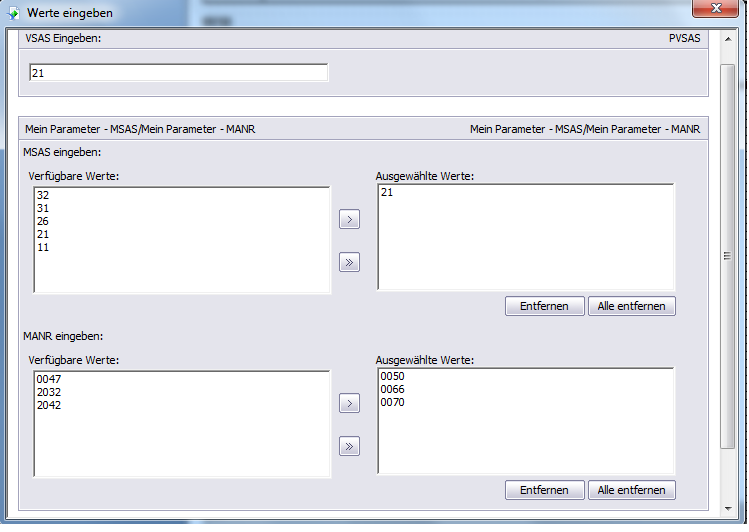749x532 pixels.
Task: Click Alle entfernen under MSAS selected values
Action: (631, 306)
